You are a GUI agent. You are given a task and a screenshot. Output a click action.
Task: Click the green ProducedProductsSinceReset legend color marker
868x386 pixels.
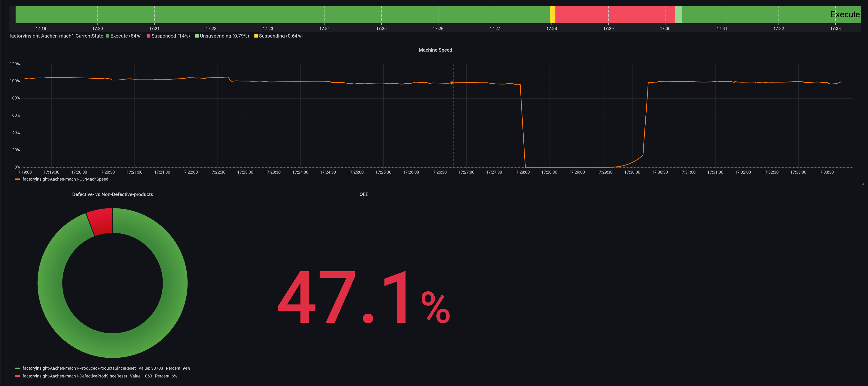point(18,368)
